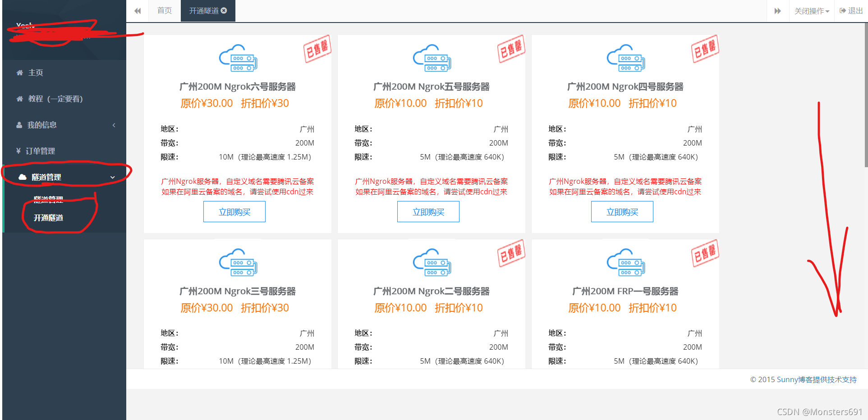Expand 我的信息 sidebar menu
The width and height of the screenshot is (868, 420).
64,125
